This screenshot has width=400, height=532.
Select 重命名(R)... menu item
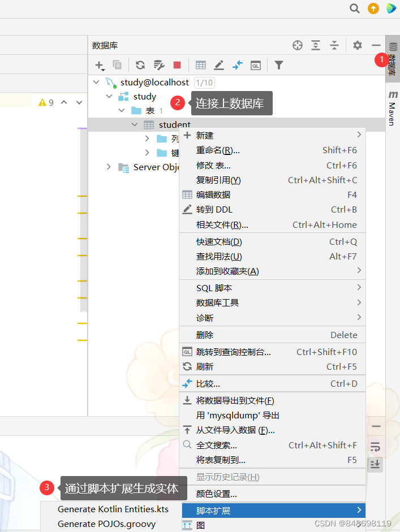pos(272,150)
